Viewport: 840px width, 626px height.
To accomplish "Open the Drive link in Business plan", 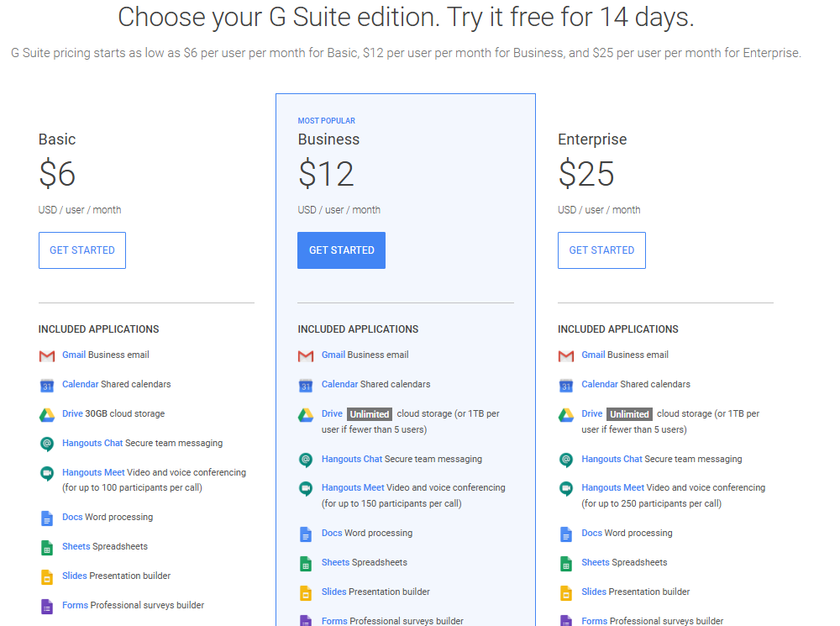I will (x=332, y=413).
